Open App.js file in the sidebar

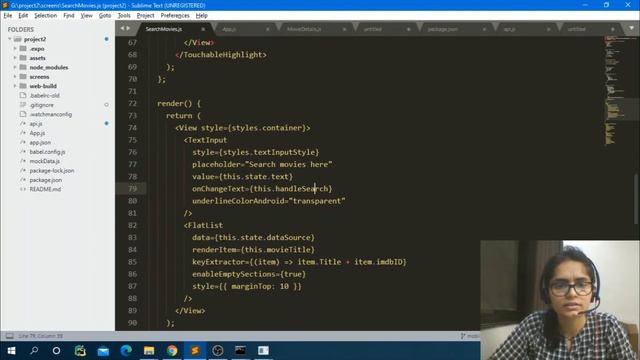37,133
